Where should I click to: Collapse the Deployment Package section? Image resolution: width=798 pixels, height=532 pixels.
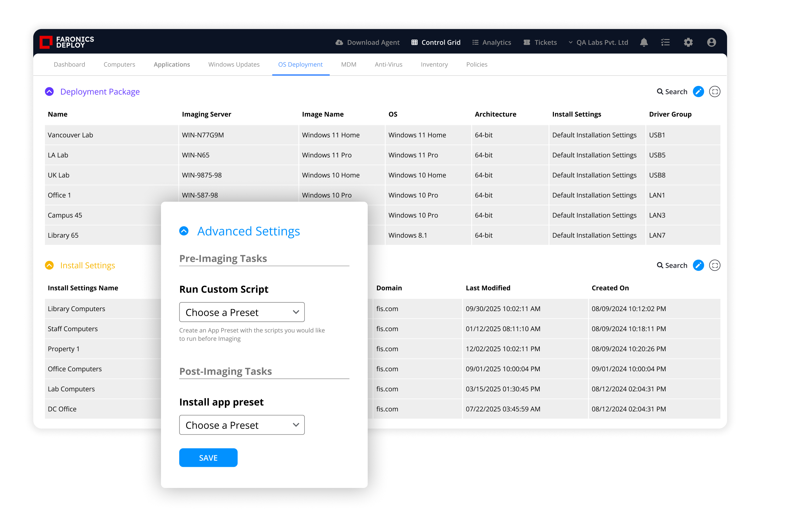[50, 92]
